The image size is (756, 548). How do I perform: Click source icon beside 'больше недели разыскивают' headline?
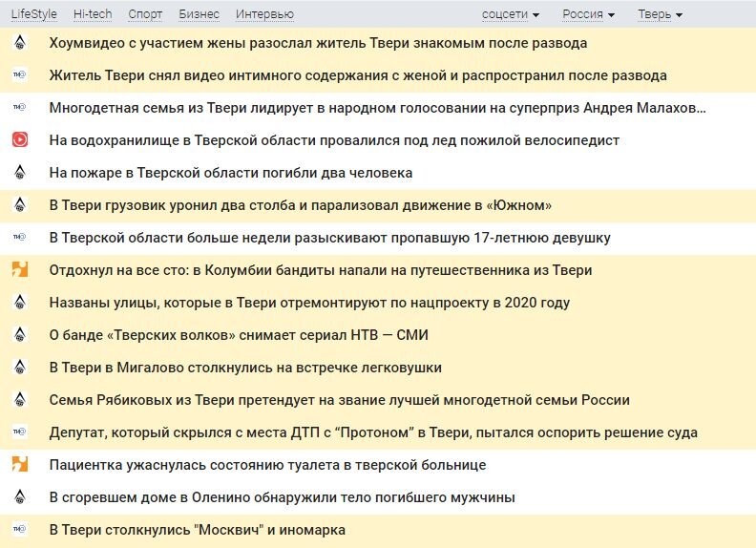coord(20,237)
